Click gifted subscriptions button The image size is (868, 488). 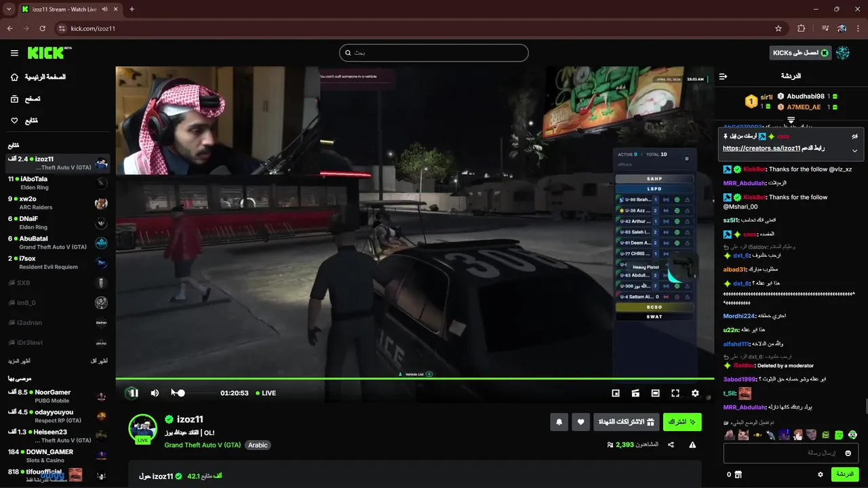pyautogui.click(x=626, y=422)
